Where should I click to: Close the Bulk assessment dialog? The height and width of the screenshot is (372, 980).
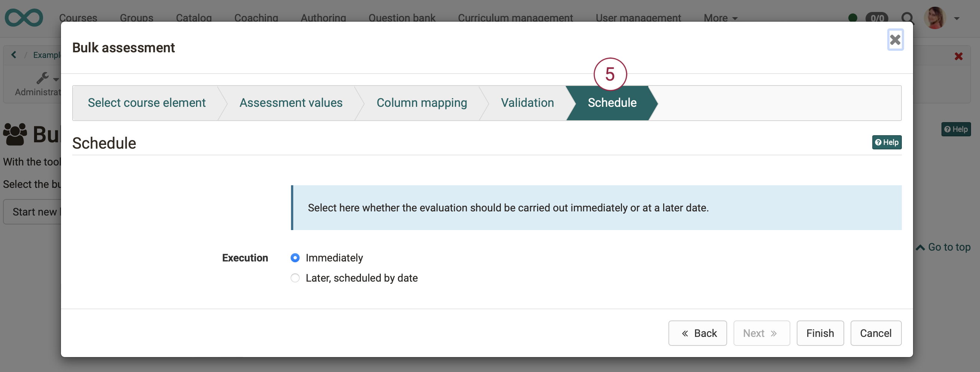(x=895, y=40)
